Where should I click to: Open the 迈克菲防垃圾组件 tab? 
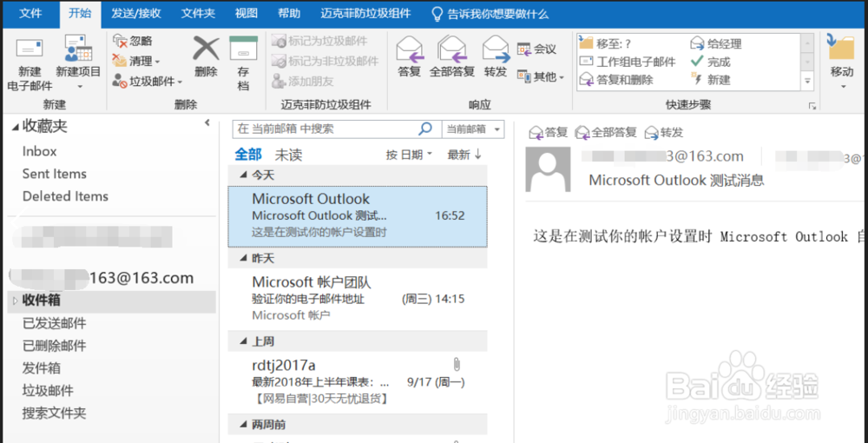[366, 14]
